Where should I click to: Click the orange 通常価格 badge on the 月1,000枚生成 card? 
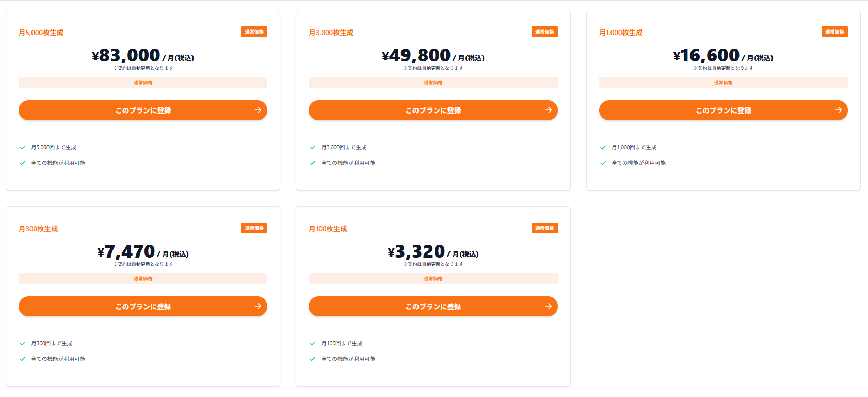click(x=834, y=32)
